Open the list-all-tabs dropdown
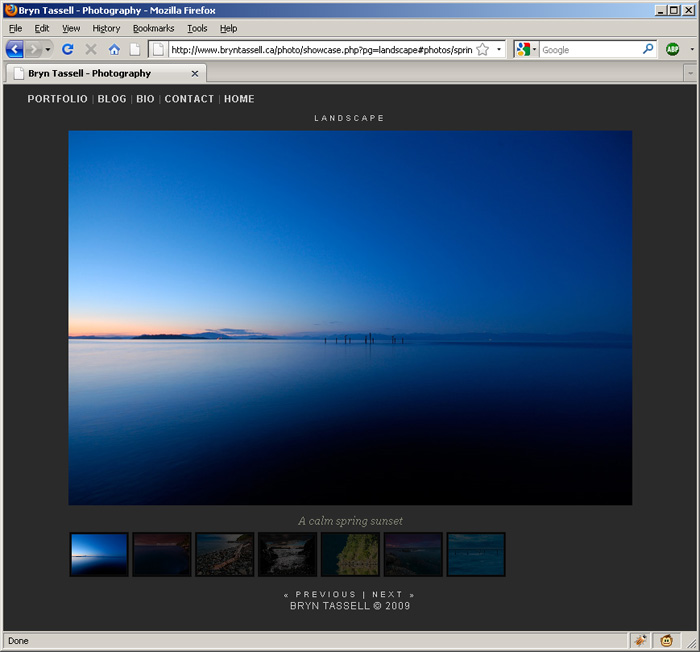 pos(690,73)
